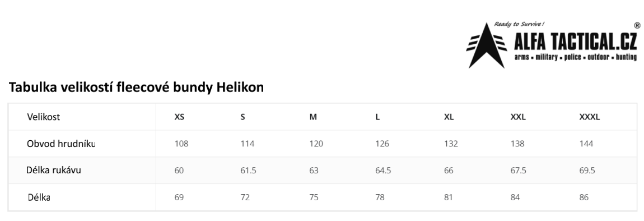This screenshot has width=644, height=221.
Task: Click the Obvod hrudníku row label
Action: (x=61, y=144)
